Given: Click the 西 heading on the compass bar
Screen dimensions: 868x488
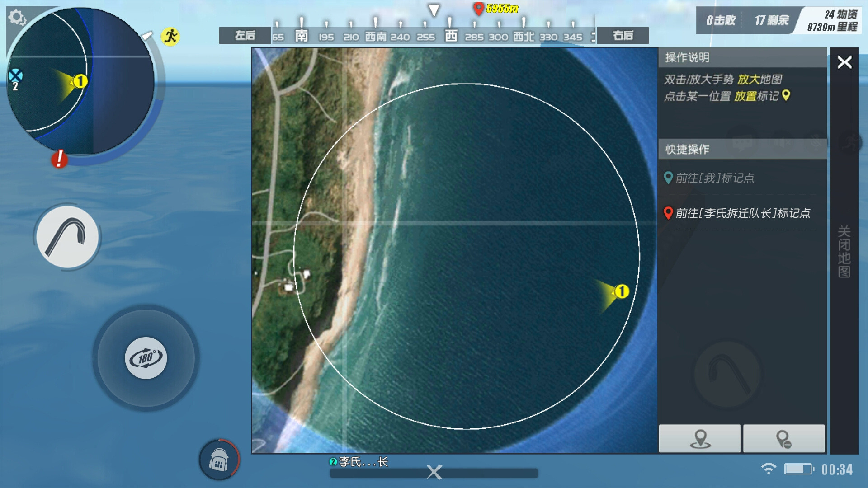Looking at the screenshot, I should [x=451, y=36].
